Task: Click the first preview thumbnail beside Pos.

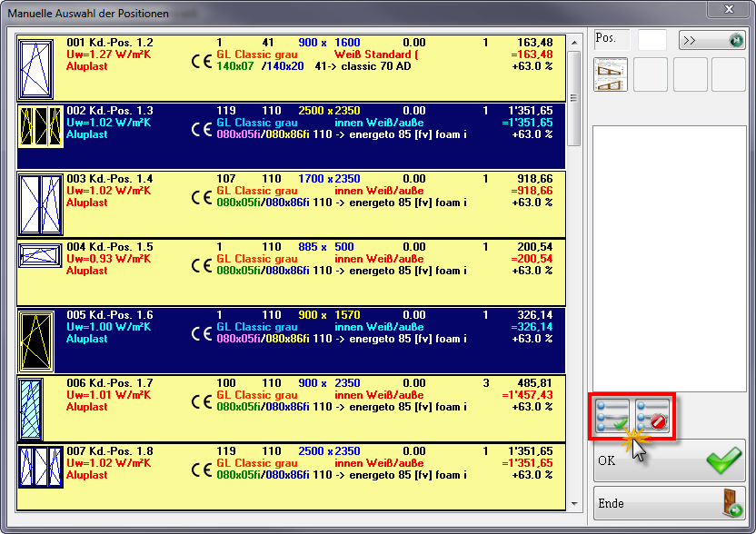Action: click(611, 74)
